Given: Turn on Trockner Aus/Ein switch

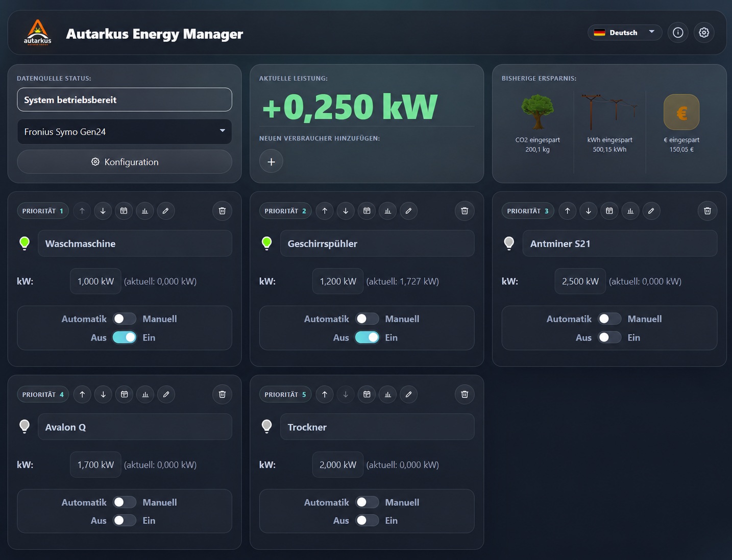Looking at the screenshot, I should click(367, 521).
